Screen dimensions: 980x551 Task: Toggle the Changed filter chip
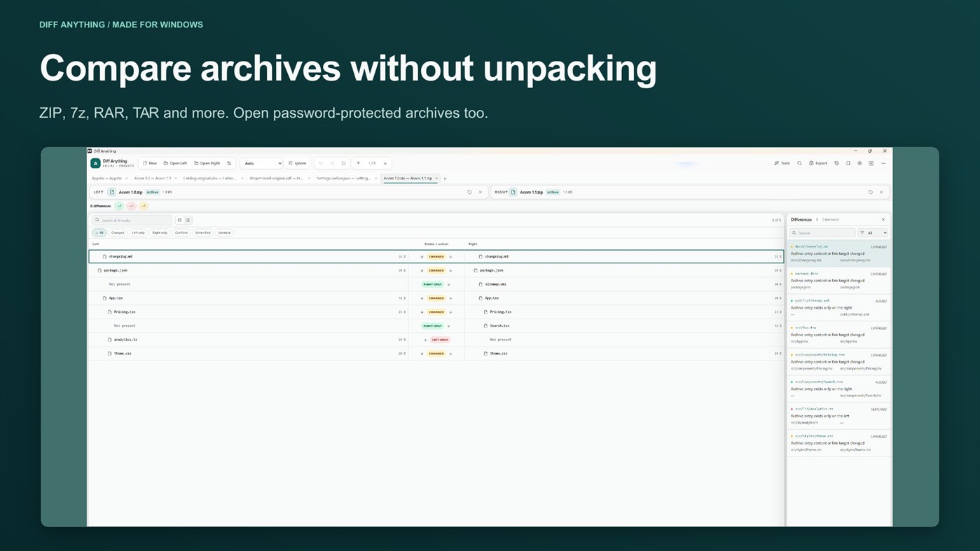click(x=118, y=232)
